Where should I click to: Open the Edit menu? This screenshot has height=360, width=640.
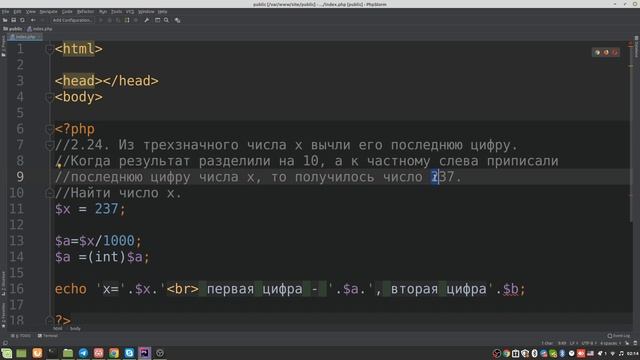(x=17, y=11)
